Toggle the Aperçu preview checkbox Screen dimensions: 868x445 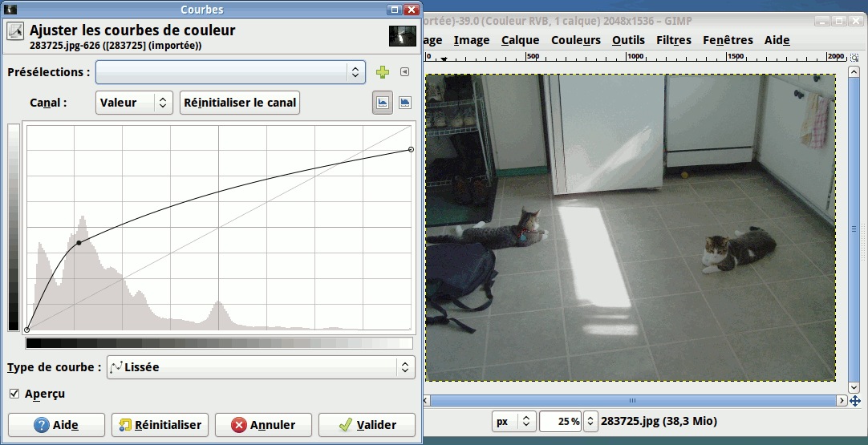click(14, 394)
